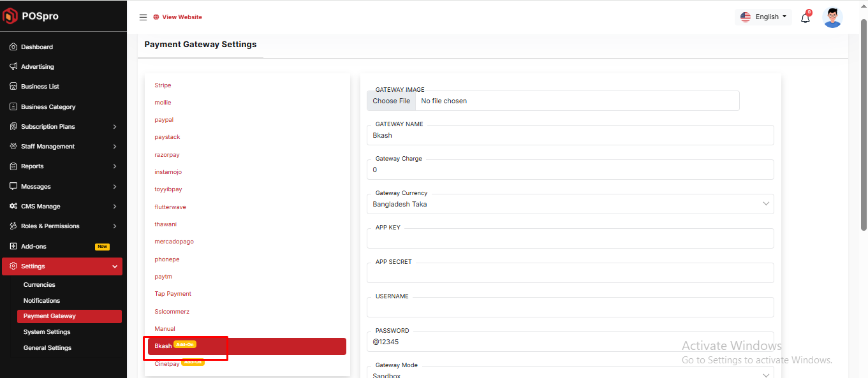
Task: Expand the Gateway Currency dropdown
Action: click(570, 204)
